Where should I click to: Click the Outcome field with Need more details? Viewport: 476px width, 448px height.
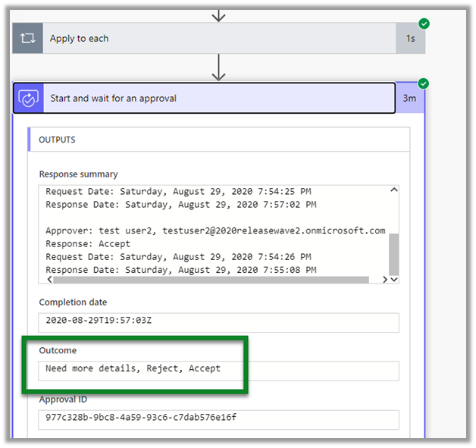point(218,370)
